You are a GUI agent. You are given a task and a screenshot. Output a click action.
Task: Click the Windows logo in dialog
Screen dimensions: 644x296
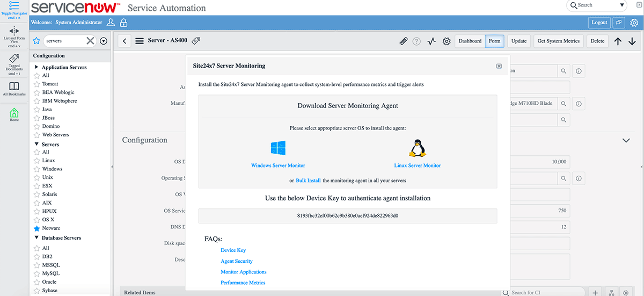[x=278, y=148]
